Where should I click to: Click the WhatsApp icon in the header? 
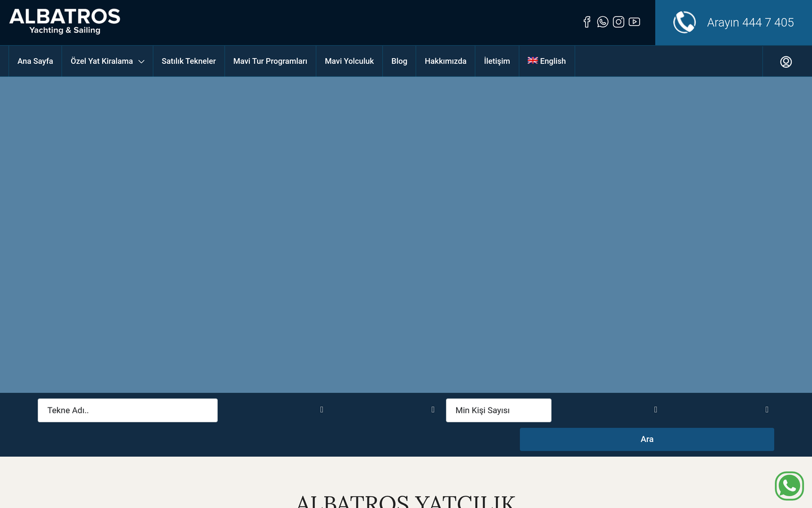pyautogui.click(x=603, y=22)
